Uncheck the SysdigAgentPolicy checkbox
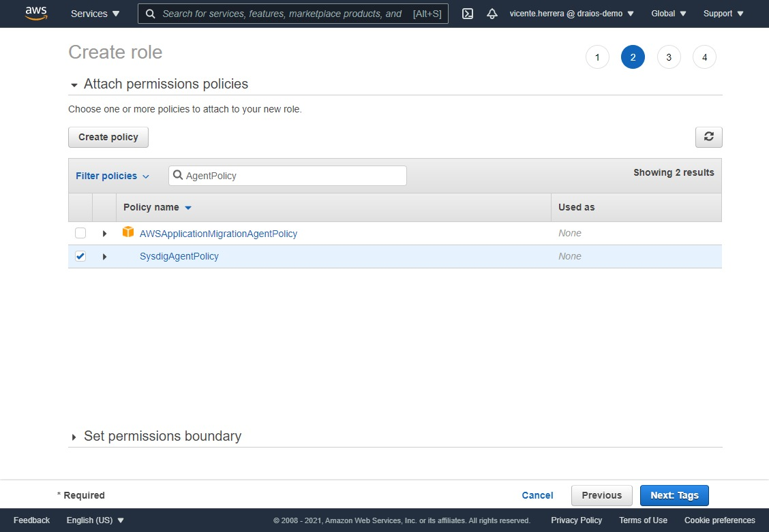The height and width of the screenshot is (532, 769). click(x=80, y=256)
